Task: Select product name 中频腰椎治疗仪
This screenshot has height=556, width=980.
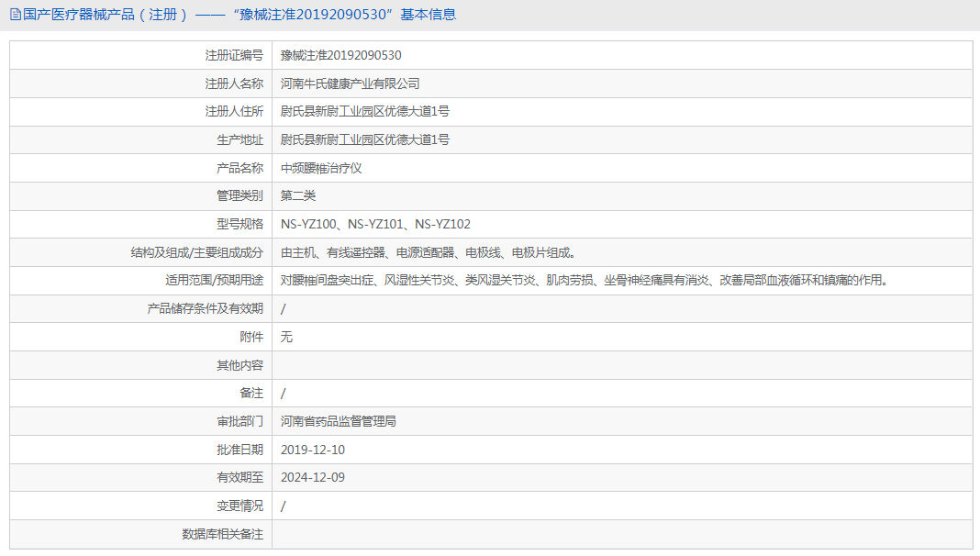Action: click(321, 168)
